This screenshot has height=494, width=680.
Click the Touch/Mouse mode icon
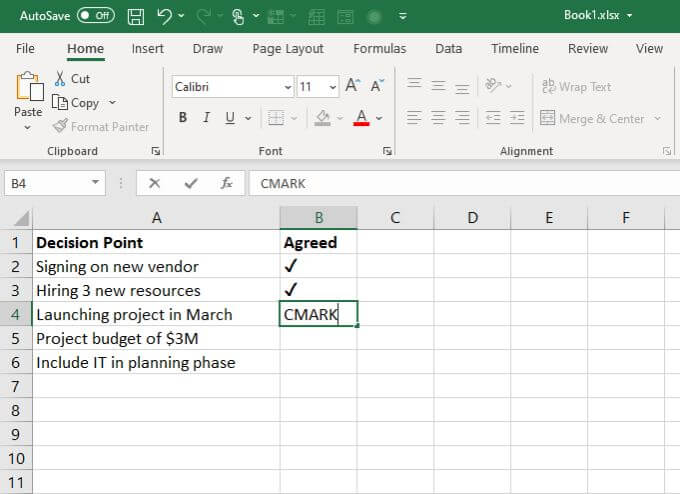click(x=238, y=16)
